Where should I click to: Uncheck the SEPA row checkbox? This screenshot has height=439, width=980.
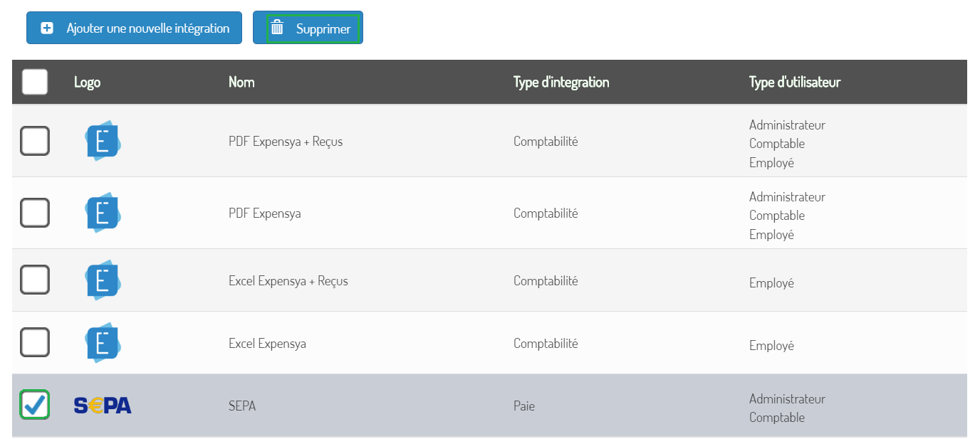pyautogui.click(x=35, y=405)
